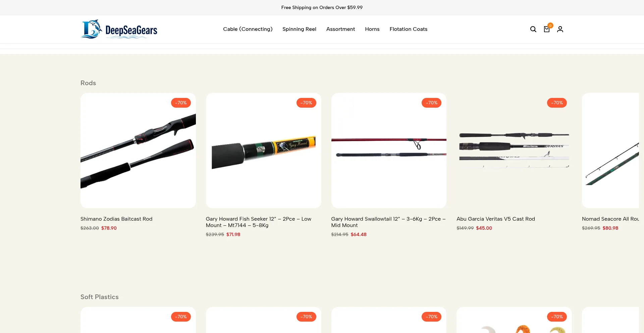Click the -70% badge on Gary Howard Swallowtail
Image resolution: width=644 pixels, height=333 pixels.
pyautogui.click(x=431, y=103)
